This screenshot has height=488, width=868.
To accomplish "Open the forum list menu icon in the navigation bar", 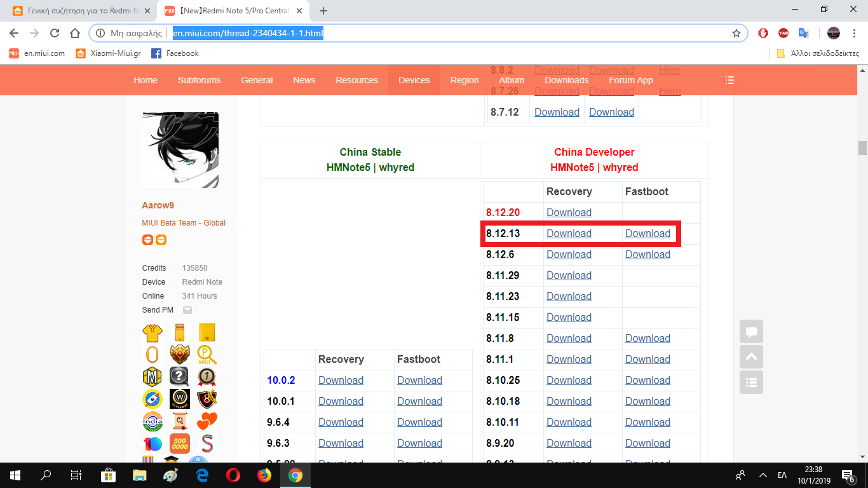I will 729,80.
